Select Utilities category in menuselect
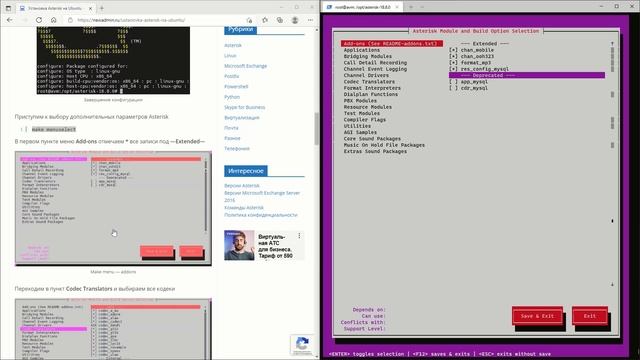Image resolution: width=640 pixels, height=360 pixels. click(x=357, y=126)
